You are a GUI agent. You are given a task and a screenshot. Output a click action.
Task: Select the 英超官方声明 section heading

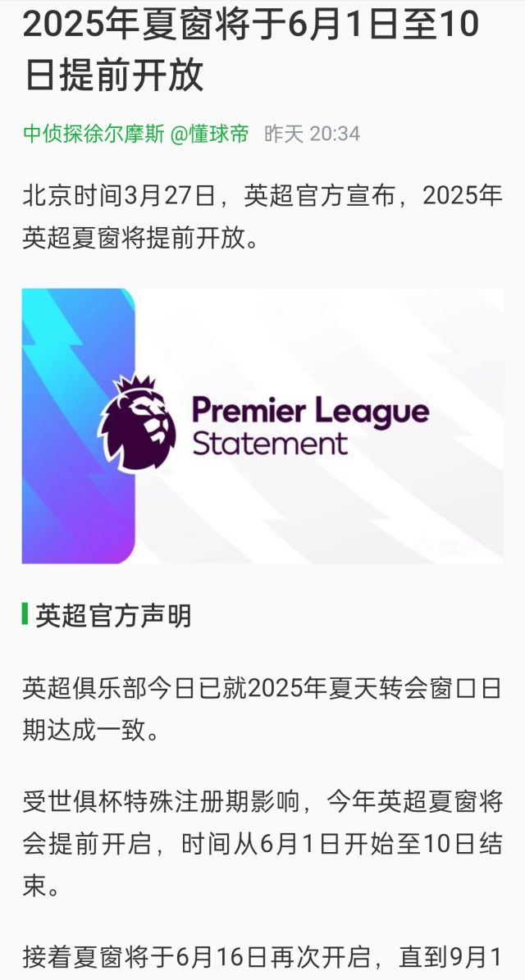(x=113, y=616)
